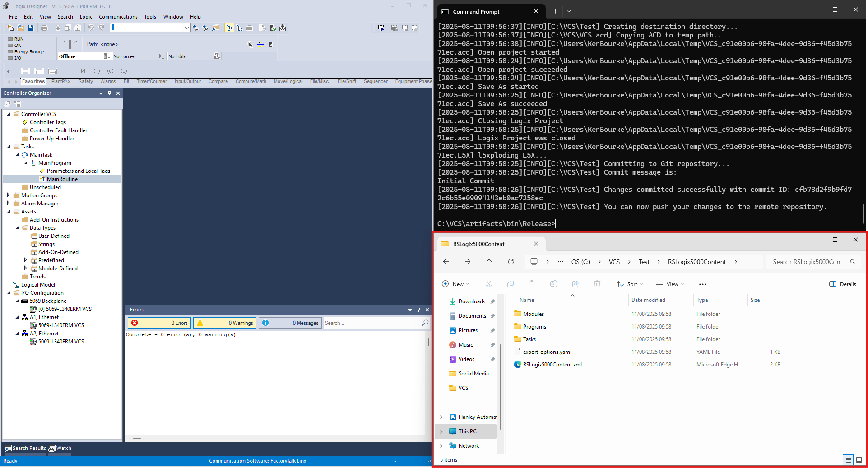Switch to the Bit instruction tab

pyautogui.click(x=126, y=82)
